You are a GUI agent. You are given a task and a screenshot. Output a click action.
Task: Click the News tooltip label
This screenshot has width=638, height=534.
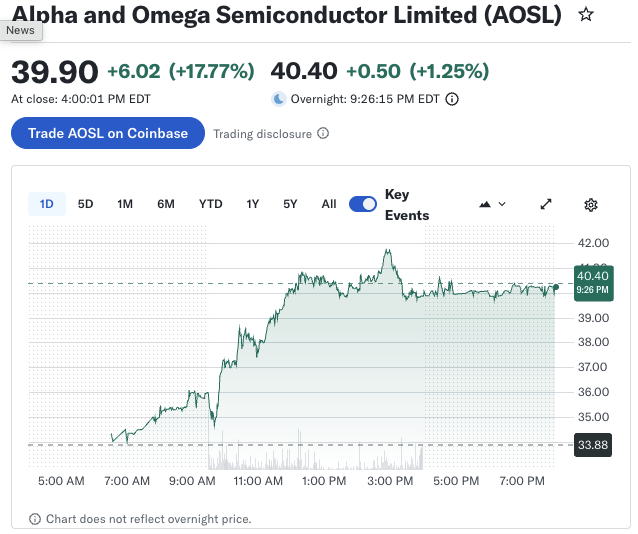point(21,31)
